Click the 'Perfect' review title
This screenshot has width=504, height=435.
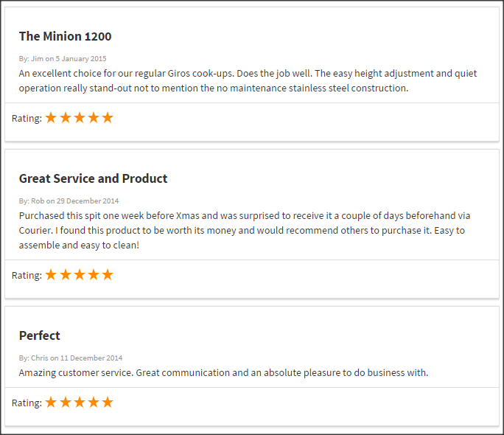(40, 335)
